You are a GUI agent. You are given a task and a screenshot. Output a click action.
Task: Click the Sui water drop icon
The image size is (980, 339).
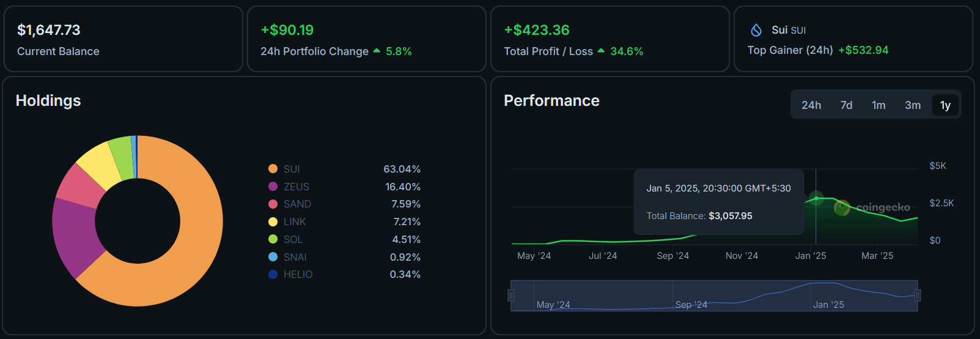coord(756,30)
